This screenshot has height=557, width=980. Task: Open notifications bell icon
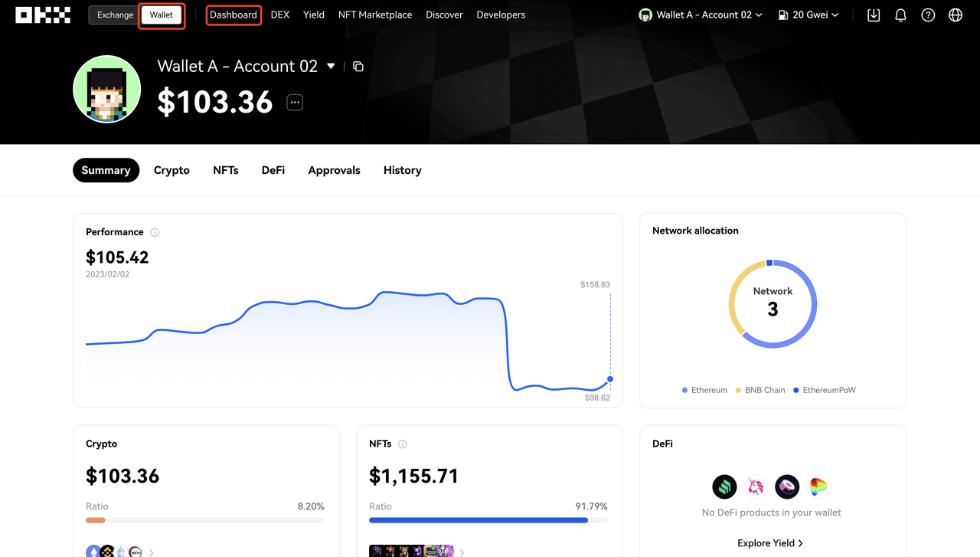(900, 15)
